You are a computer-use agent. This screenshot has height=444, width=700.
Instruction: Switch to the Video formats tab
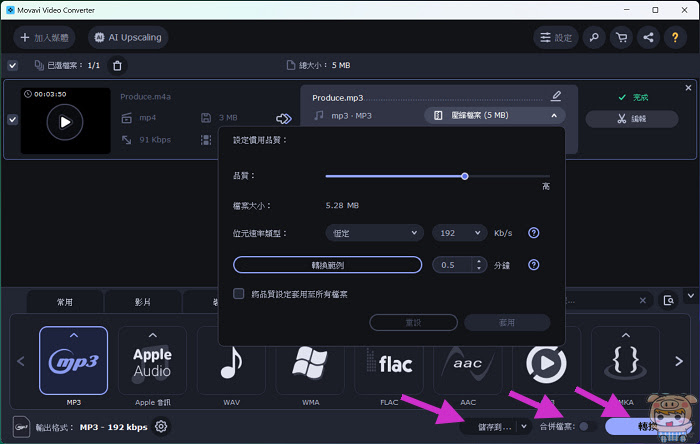point(142,302)
